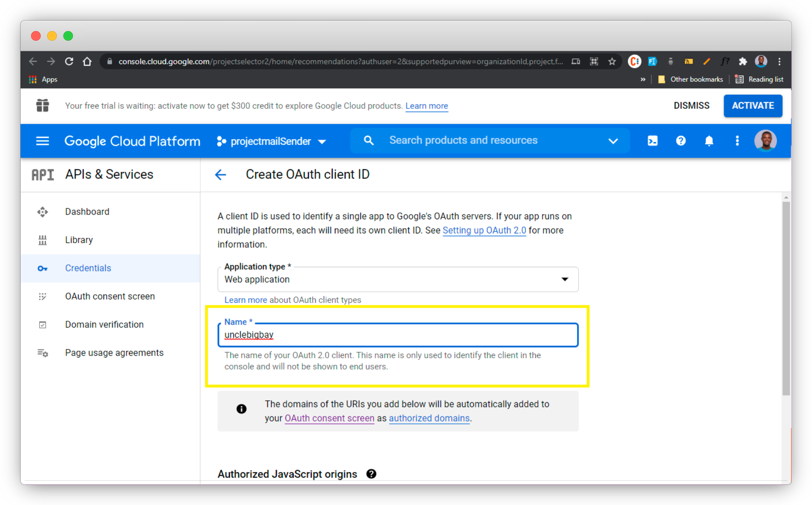Click the browser back arrow

[33, 62]
